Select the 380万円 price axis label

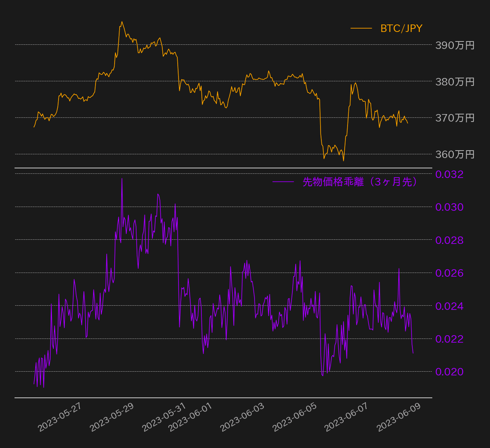tap(455, 82)
